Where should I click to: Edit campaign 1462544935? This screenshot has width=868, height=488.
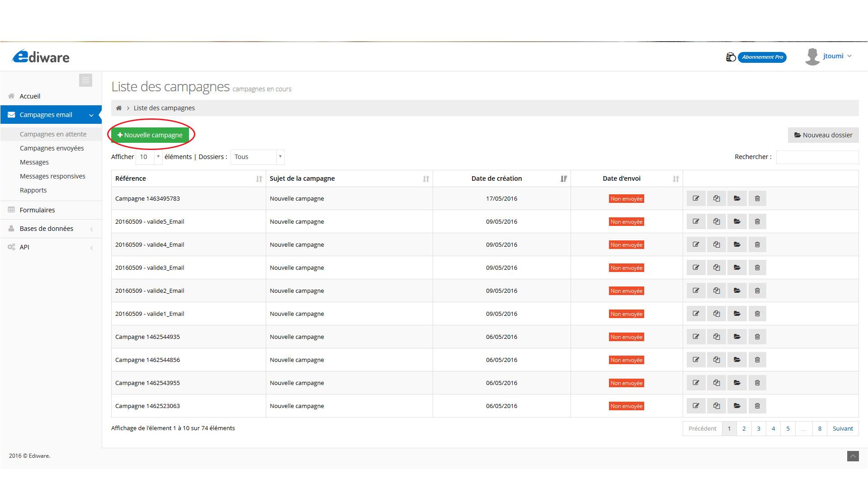click(x=696, y=337)
